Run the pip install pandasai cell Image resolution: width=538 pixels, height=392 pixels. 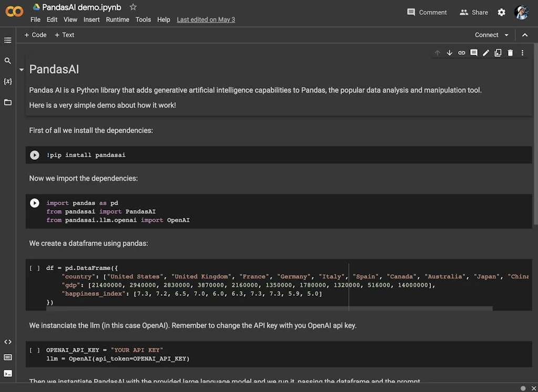point(34,155)
